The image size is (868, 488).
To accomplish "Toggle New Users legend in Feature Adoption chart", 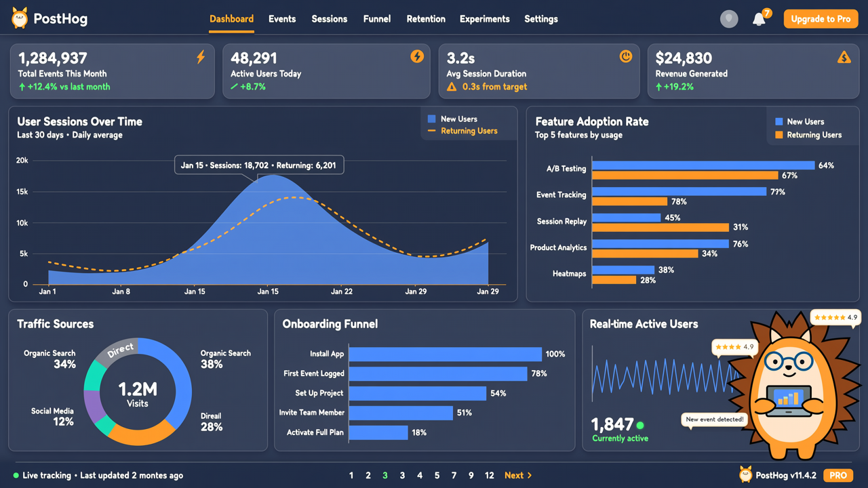I will point(800,121).
